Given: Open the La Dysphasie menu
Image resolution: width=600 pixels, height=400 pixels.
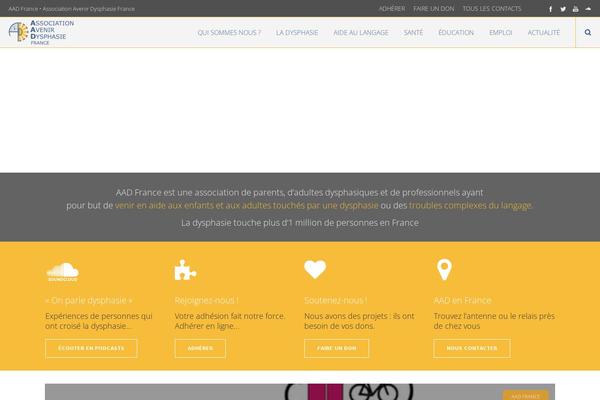Looking at the screenshot, I should (x=297, y=33).
